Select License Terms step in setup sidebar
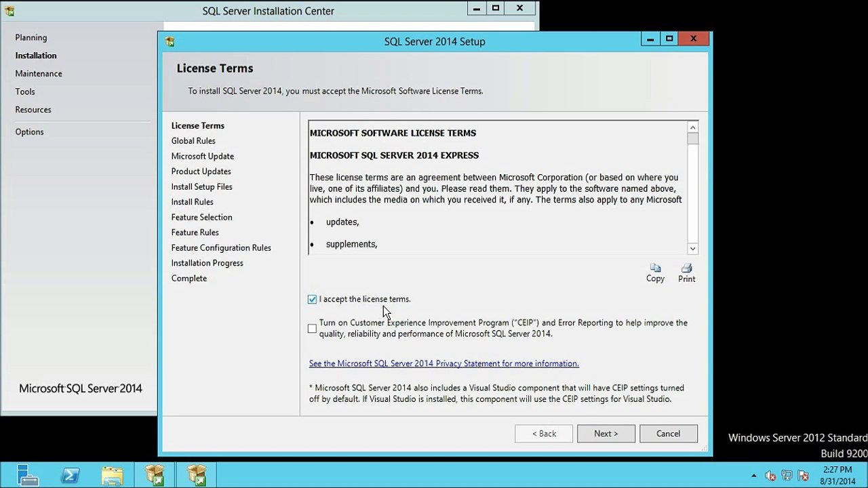Image resolution: width=868 pixels, height=488 pixels. [x=198, y=125]
